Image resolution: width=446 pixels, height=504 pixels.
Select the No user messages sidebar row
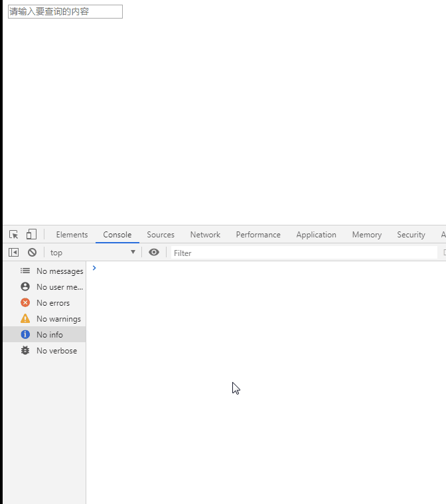[44, 286]
